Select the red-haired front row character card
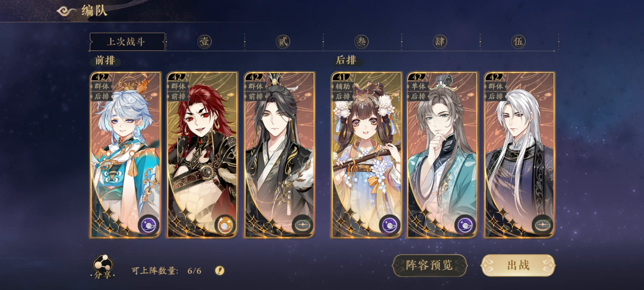The height and width of the screenshot is (290, 644). 202,155
